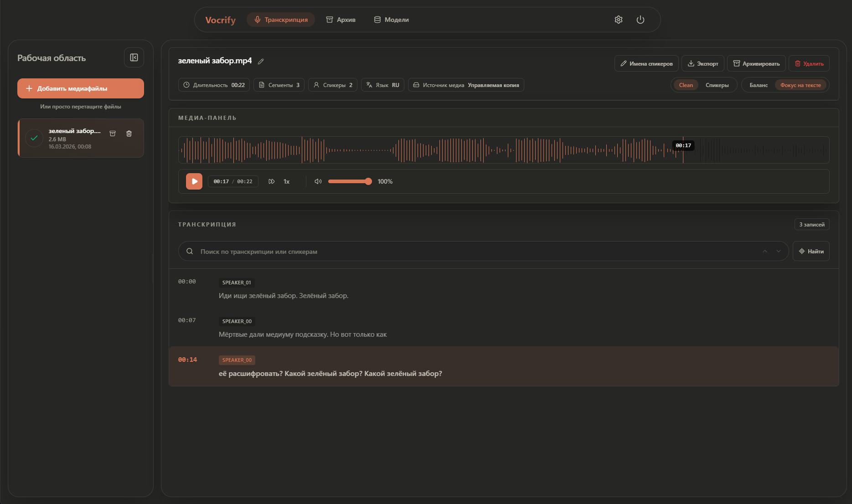Go to previous search result chevron
Image resolution: width=852 pixels, height=504 pixels.
765,252
